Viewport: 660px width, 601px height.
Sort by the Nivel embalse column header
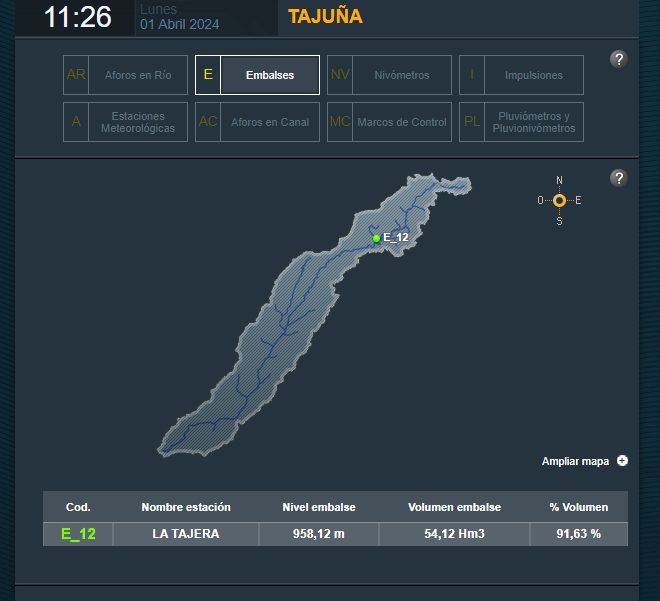(x=319, y=507)
